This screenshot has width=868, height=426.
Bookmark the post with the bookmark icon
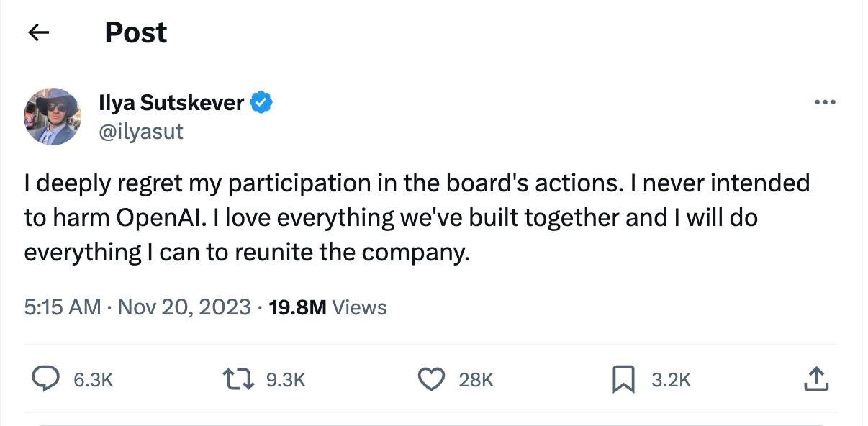pyautogui.click(x=623, y=379)
